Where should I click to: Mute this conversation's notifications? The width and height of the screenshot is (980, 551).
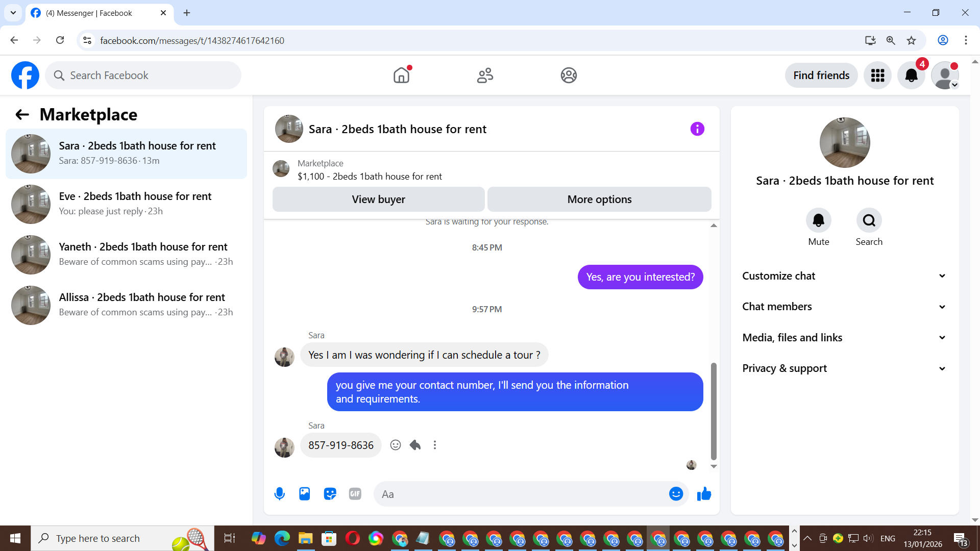pos(818,220)
